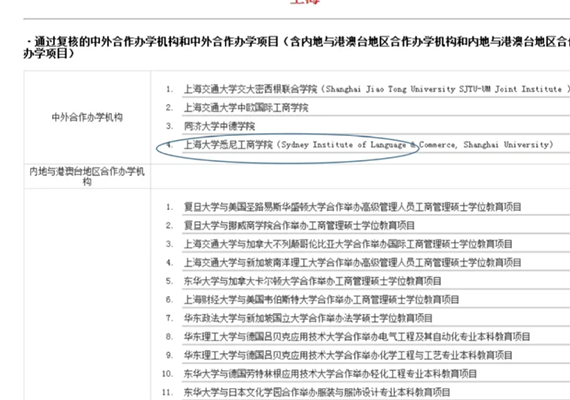The width and height of the screenshot is (570, 400).
Task: Open 华东理工大学 电气工程及其自动化 program link
Action: click(357, 337)
